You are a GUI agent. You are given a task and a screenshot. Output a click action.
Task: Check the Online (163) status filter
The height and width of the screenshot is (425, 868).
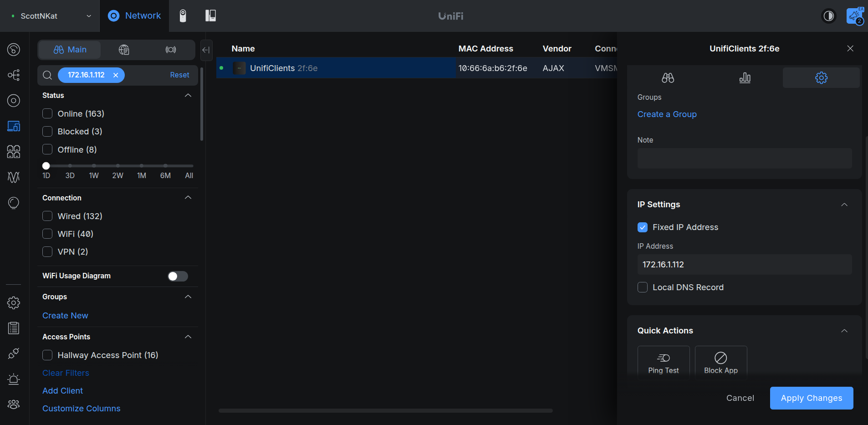pyautogui.click(x=47, y=113)
